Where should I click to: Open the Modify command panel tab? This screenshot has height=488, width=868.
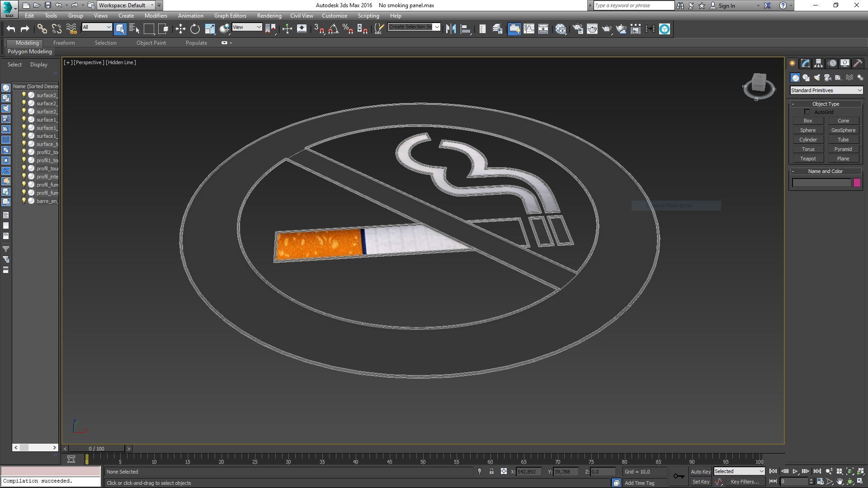pos(806,63)
